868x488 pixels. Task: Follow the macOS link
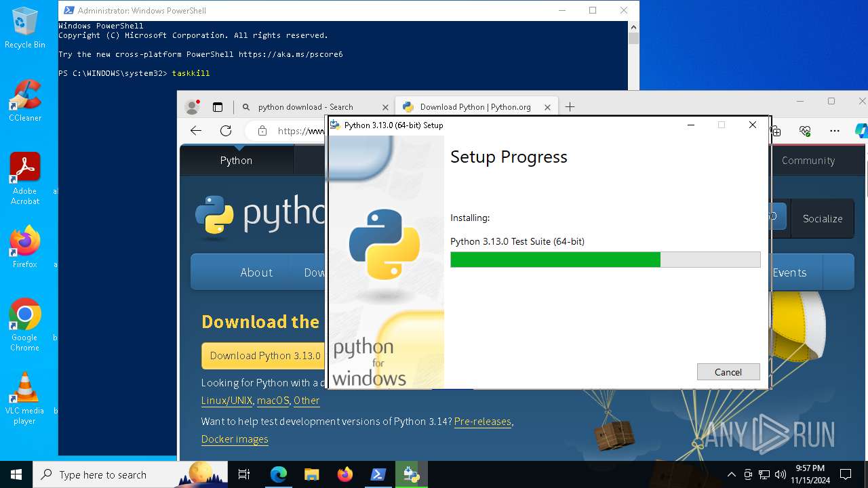point(273,401)
